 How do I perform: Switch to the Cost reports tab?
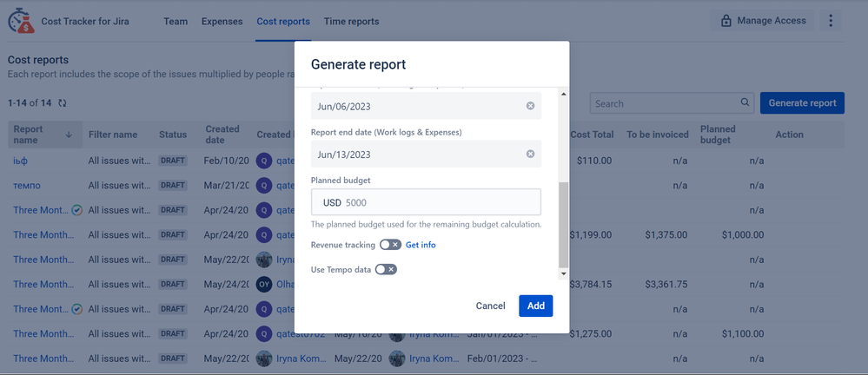pyautogui.click(x=283, y=22)
